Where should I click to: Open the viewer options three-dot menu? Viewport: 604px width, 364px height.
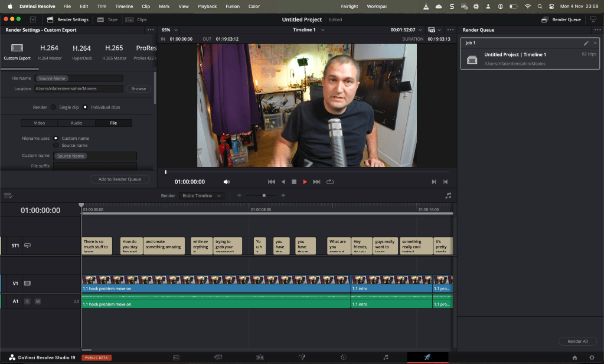pos(450,30)
